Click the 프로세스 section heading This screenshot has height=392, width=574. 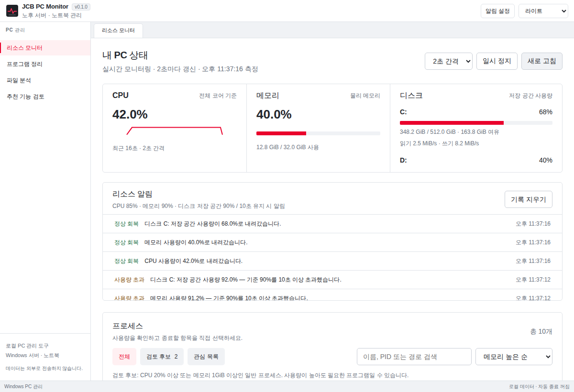pyautogui.click(x=128, y=326)
